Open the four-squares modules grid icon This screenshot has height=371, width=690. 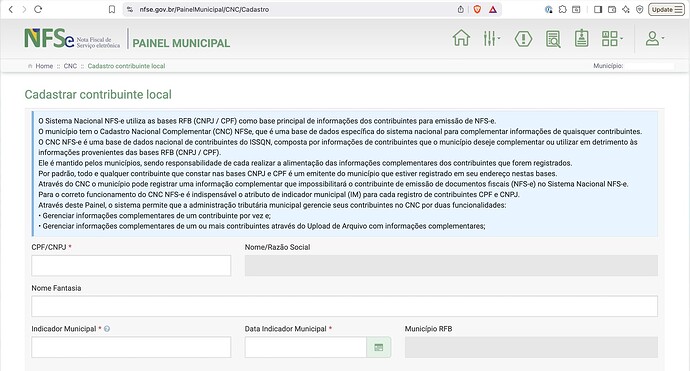609,39
